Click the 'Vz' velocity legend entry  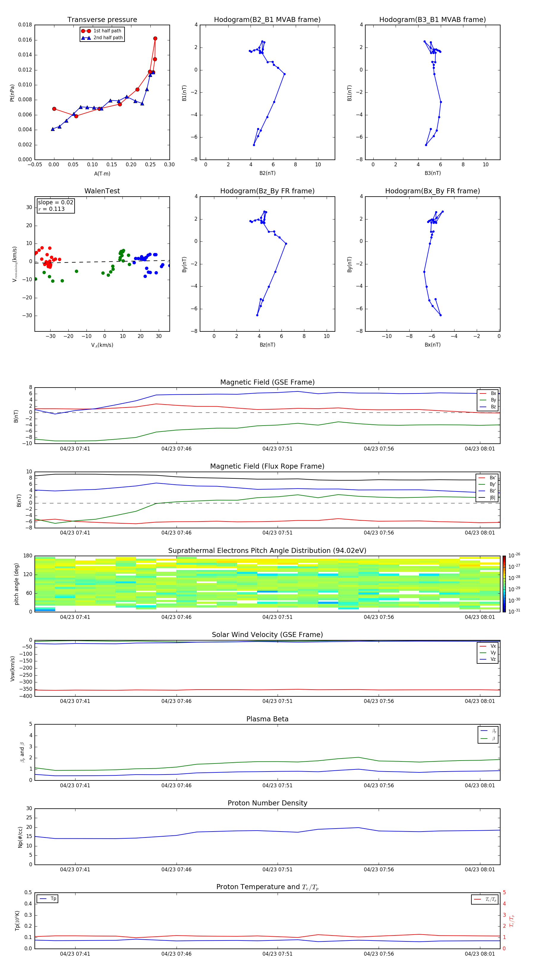click(x=488, y=659)
